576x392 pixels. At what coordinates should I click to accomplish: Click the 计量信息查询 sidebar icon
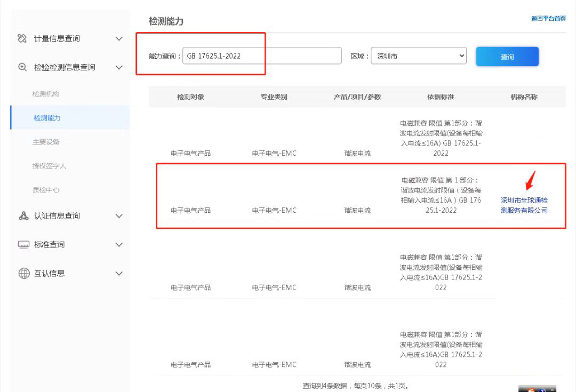[22, 38]
